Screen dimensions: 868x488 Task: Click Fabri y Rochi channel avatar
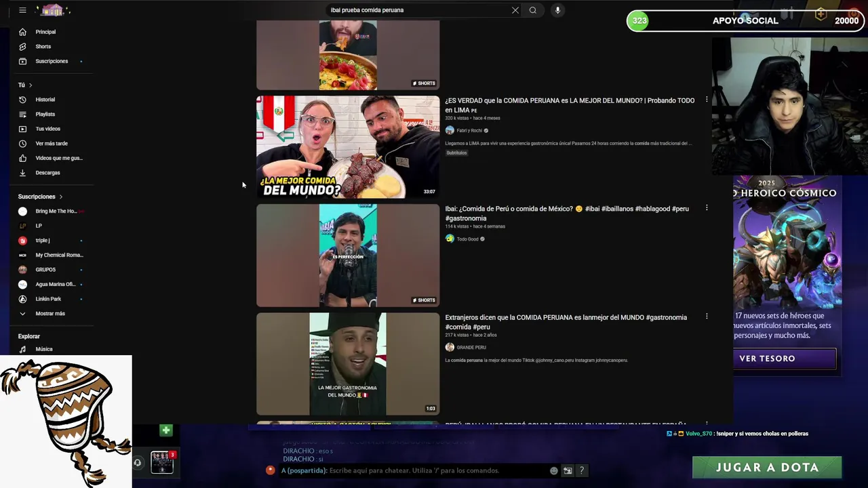pos(450,130)
